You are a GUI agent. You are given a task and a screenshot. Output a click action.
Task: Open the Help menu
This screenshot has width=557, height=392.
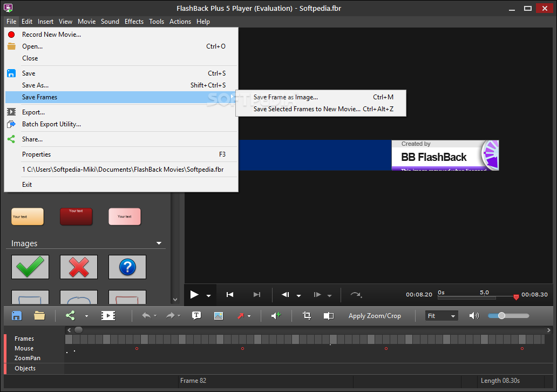click(203, 22)
